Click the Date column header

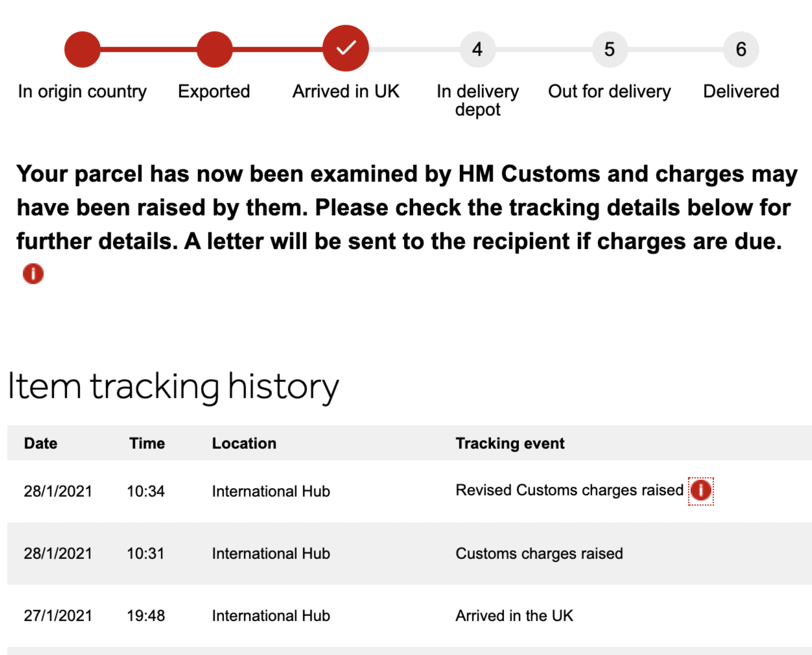(x=41, y=443)
